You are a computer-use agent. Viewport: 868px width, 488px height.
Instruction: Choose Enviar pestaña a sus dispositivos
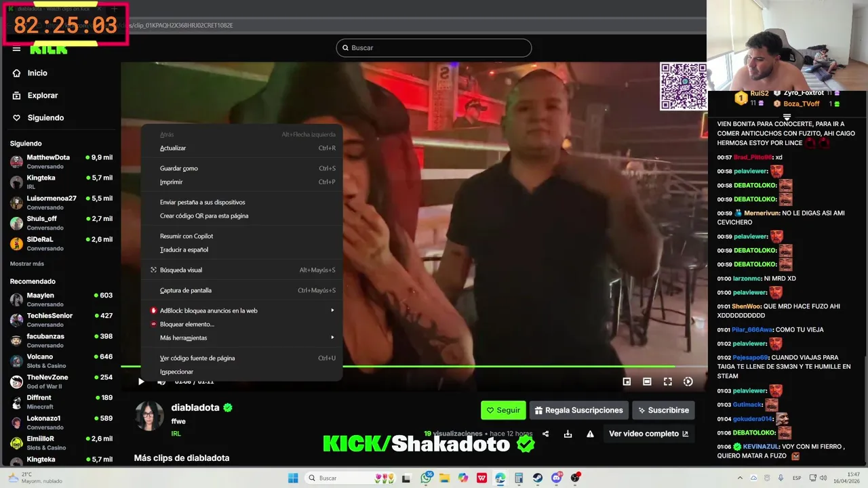tap(241, 202)
